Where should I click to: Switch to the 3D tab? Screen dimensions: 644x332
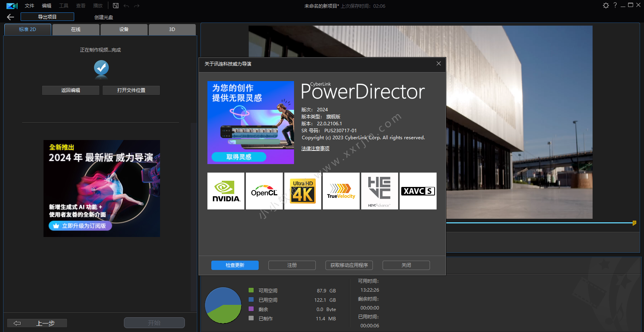click(x=172, y=29)
